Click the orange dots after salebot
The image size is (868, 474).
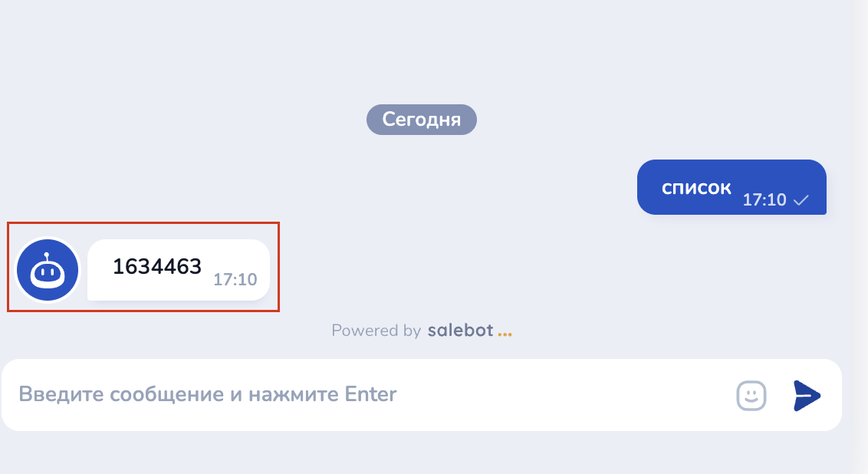(504, 333)
